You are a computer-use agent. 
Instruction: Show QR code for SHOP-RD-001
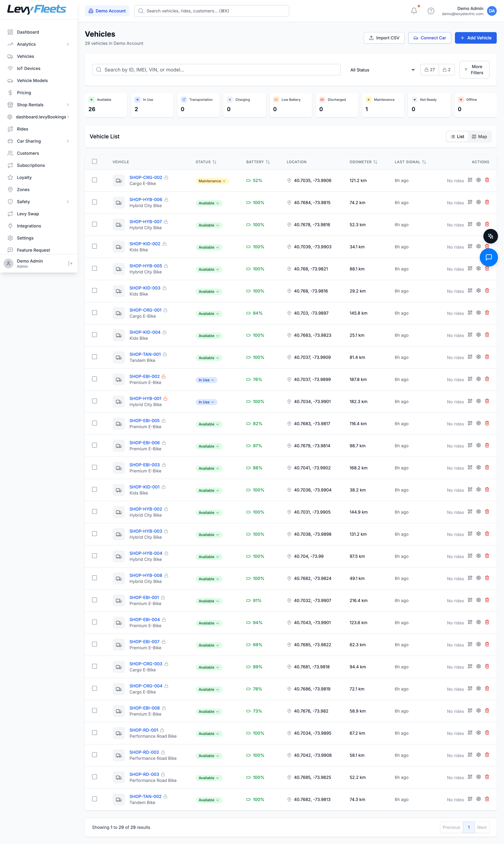click(x=470, y=733)
